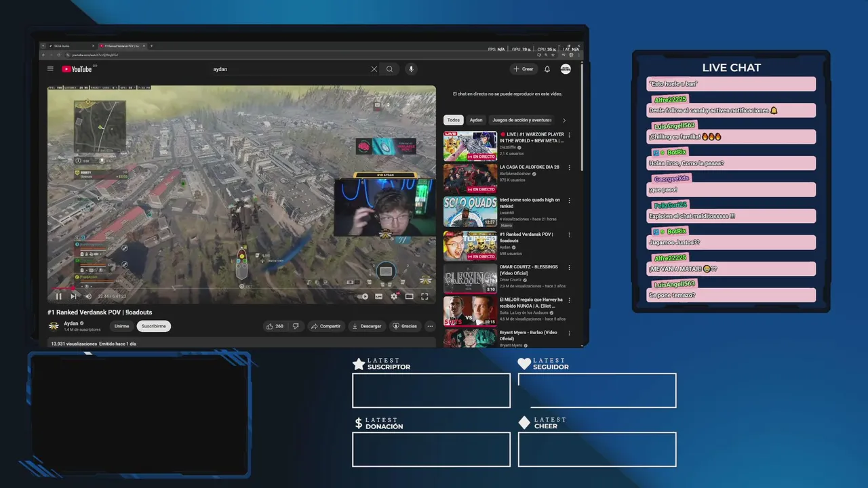Click the Suscribirme button
Image resolution: width=868 pixels, height=488 pixels.
click(154, 326)
